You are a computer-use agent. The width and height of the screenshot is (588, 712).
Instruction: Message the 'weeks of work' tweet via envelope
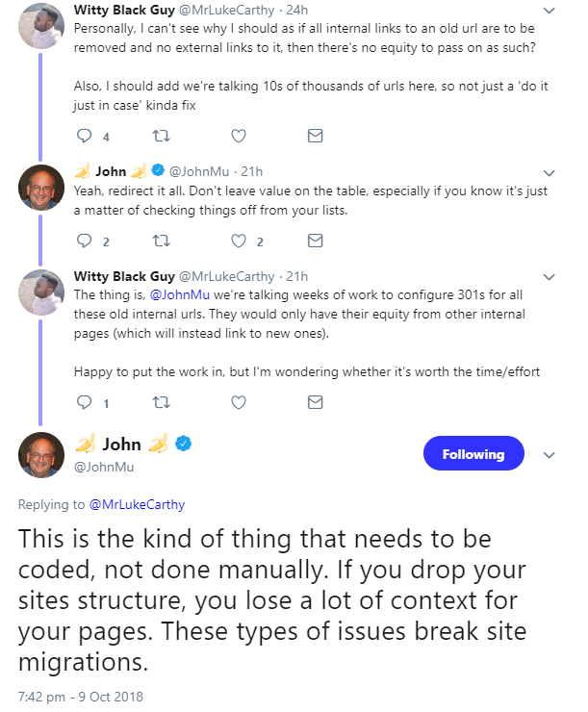tap(315, 402)
